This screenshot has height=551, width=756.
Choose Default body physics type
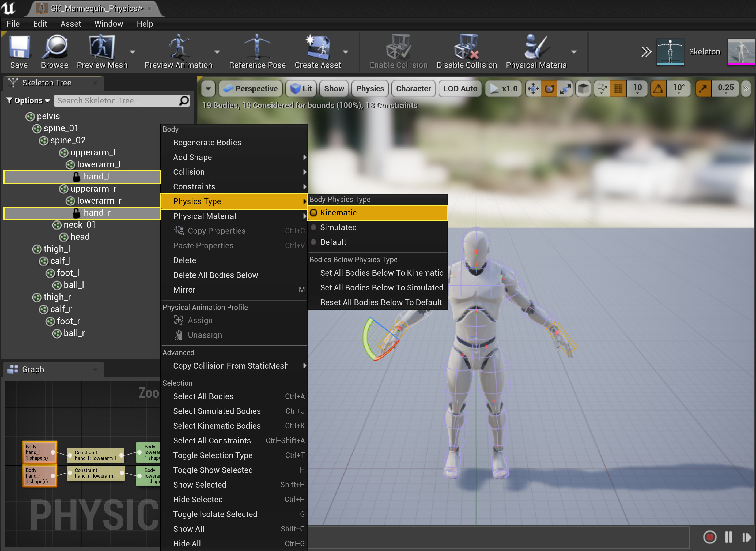pyautogui.click(x=333, y=242)
